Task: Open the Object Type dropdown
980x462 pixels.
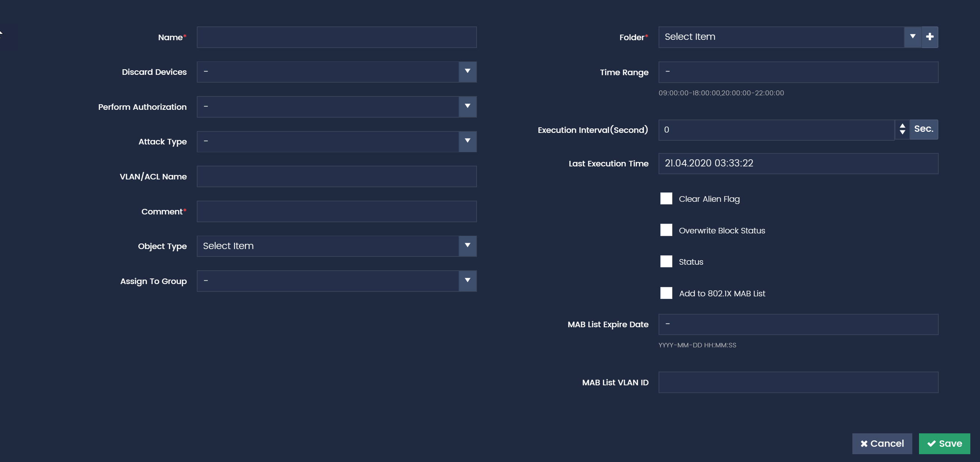Action: tap(468, 246)
